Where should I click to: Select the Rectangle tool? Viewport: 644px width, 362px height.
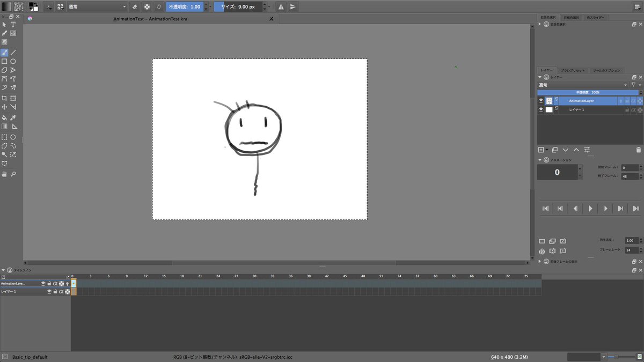tap(4, 61)
